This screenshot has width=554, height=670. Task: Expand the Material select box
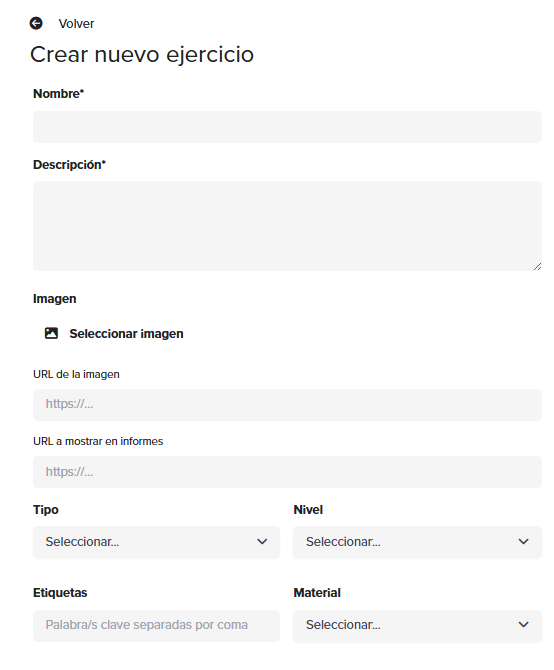point(417,626)
